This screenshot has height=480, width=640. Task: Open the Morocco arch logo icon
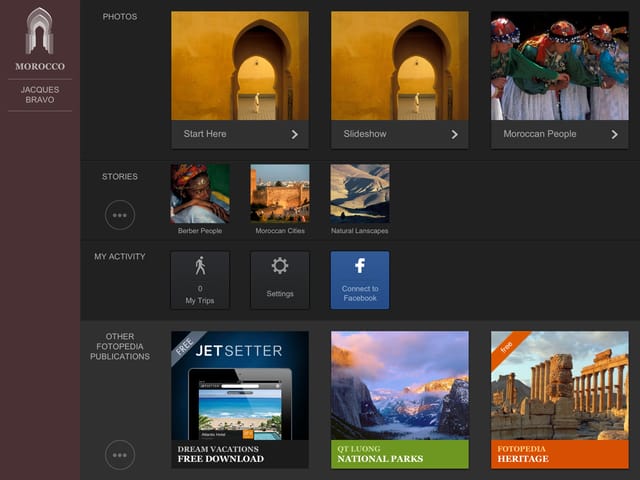pos(40,31)
